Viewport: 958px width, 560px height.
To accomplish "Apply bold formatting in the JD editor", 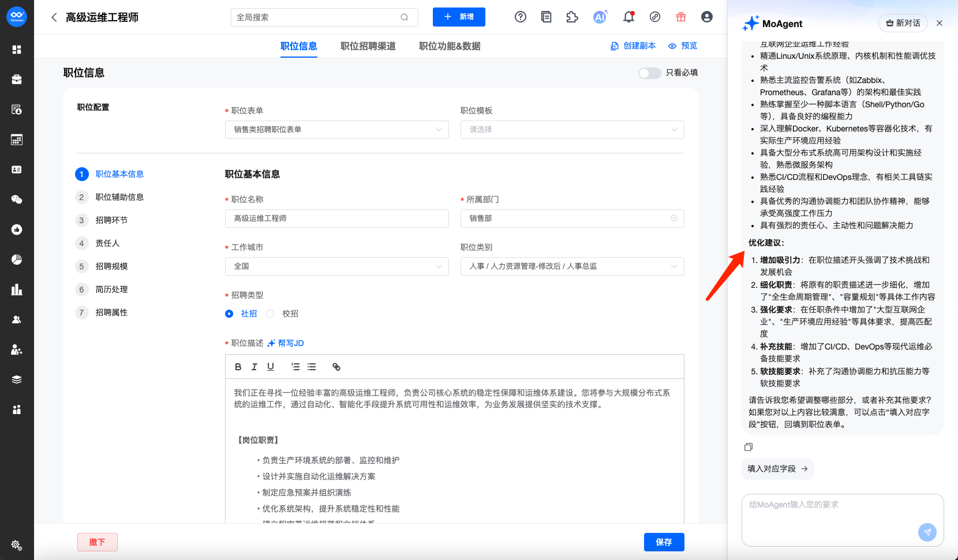I will (238, 367).
